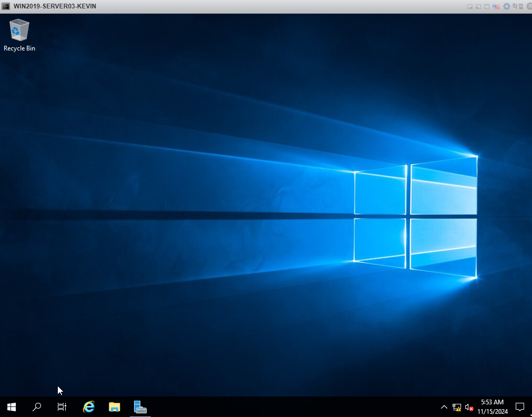The height and width of the screenshot is (417, 532).
Task: Open Server Manager from taskbar
Action: [x=140, y=407]
